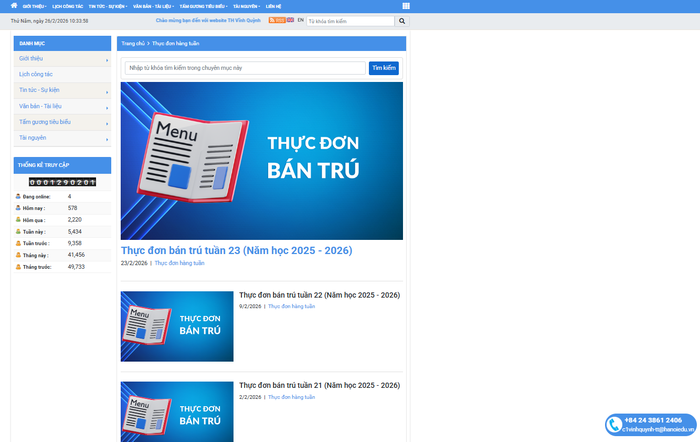Click THỐNG KÊ TRUY CẬP header
Screen dimensions: 700x442
coord(62,165)
